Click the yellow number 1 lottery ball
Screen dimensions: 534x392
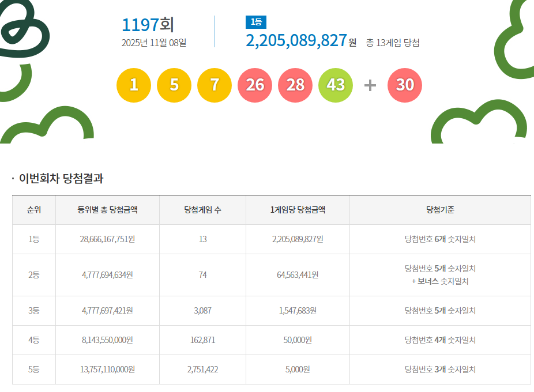coord(134,85)
